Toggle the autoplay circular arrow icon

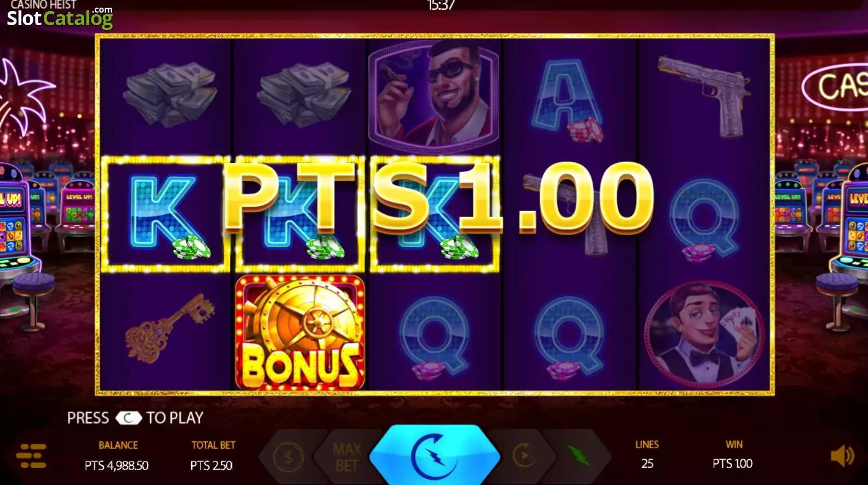[524, 455]
